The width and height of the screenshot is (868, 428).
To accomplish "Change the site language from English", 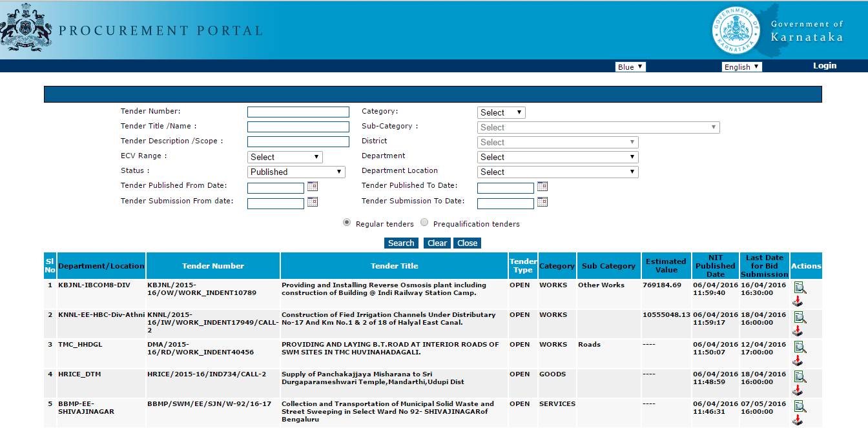I will (741, 66).
